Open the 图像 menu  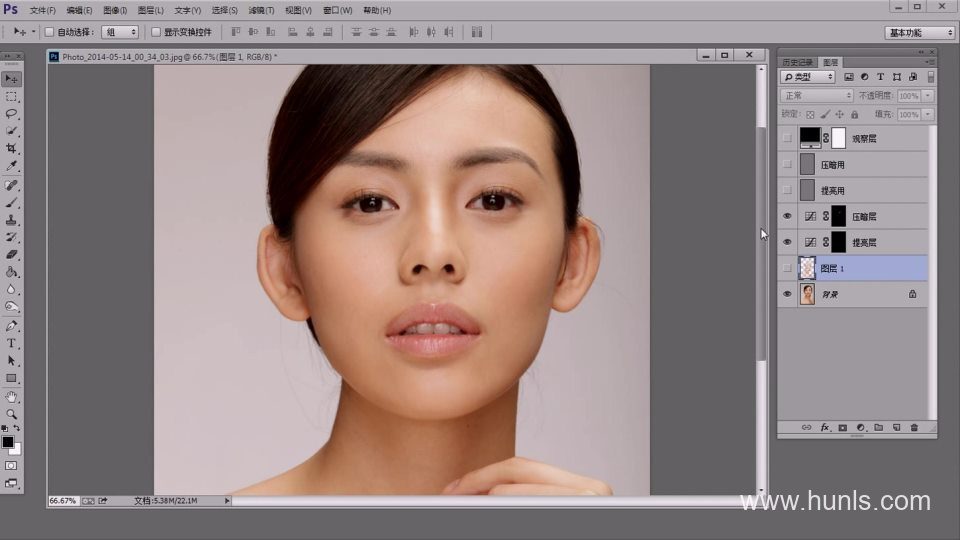click(x=115, y=10)
